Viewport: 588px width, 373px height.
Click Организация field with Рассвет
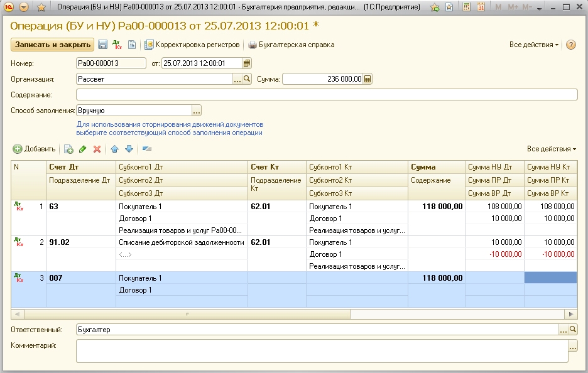click(x=154, y=79)
